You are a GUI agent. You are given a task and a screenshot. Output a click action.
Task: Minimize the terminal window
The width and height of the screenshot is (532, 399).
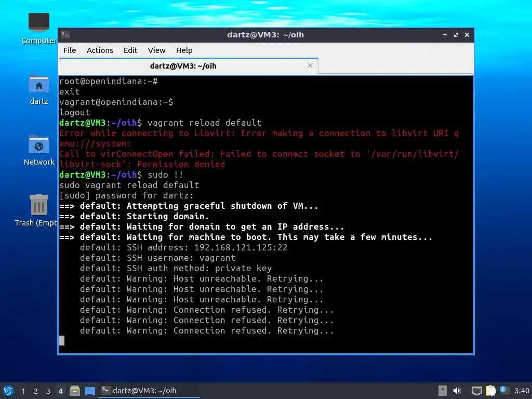pyautogui.click(x=445, y=35)
